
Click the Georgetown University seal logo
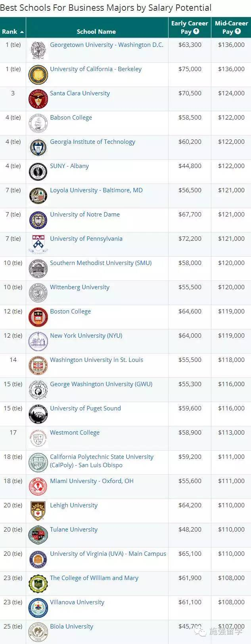pyautogui.click(x=38, y=50)
